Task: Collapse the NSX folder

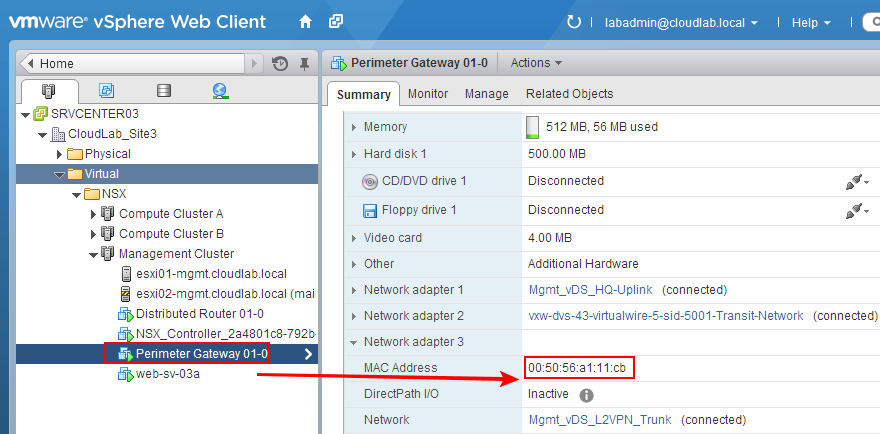Action: point(77,195)
